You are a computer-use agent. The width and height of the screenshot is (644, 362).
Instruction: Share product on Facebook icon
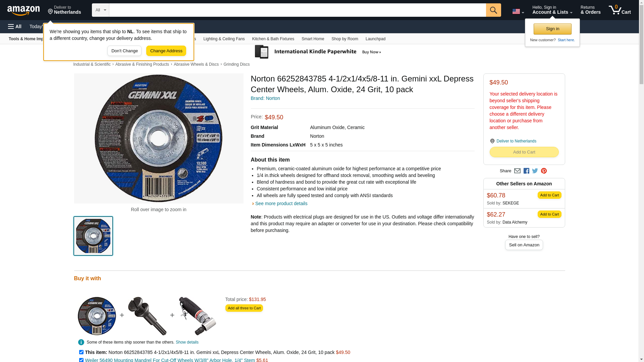point(526,171)
